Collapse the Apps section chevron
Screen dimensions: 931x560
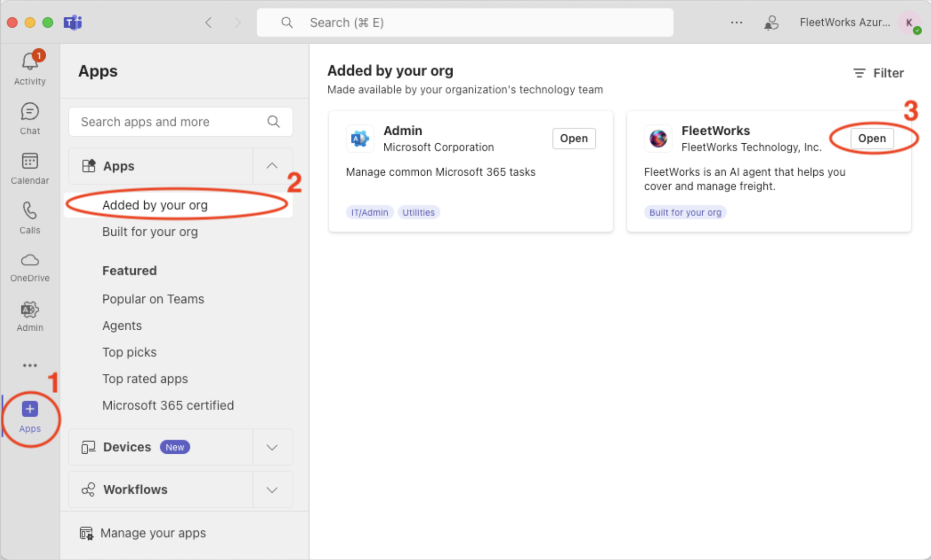[272, 166]
